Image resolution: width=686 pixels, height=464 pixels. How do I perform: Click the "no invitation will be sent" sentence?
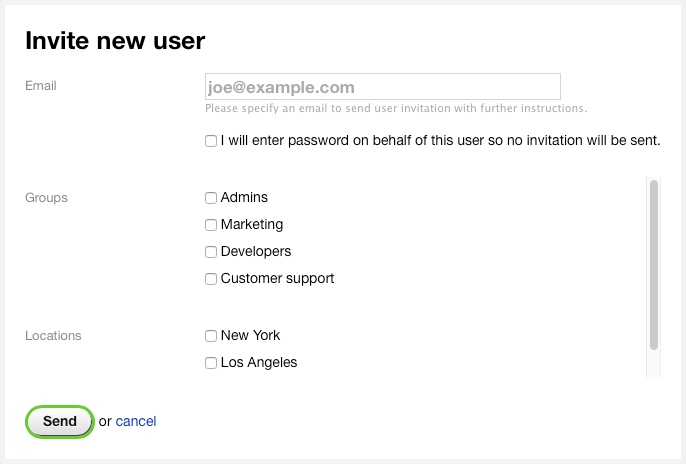[440, 141]
